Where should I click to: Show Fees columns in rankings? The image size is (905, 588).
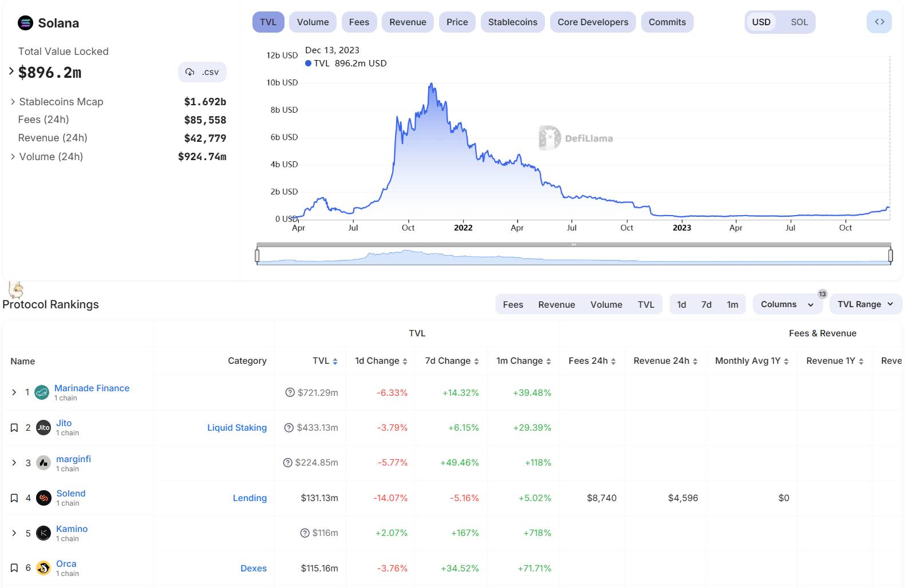click(513, 304)
